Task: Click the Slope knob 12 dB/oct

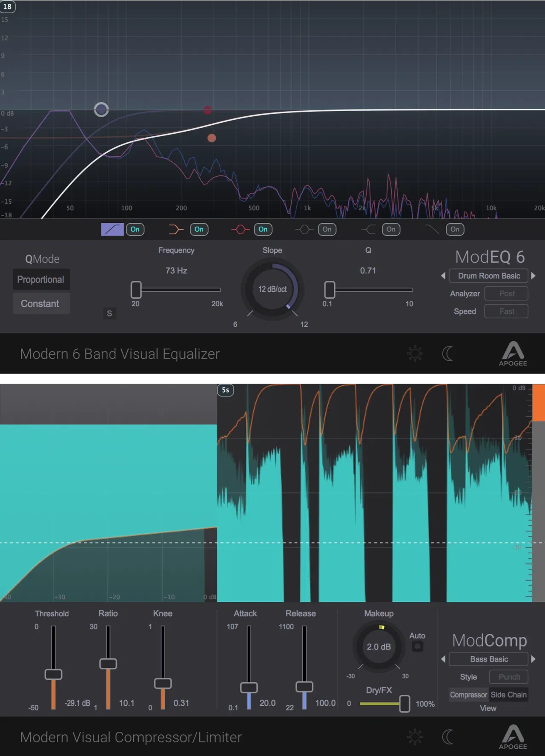Action: click(272, 289)
